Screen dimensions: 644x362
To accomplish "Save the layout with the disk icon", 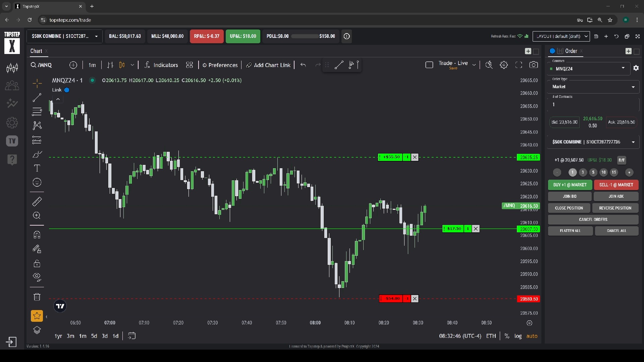I will tap(596, 36).
